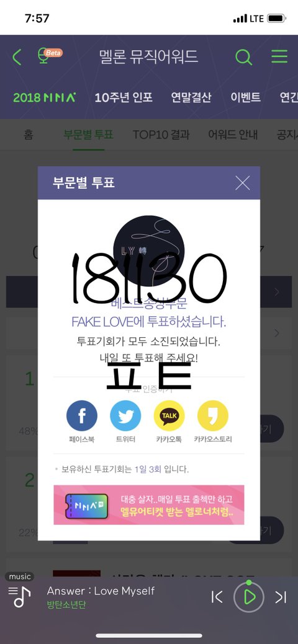The width and height of the screenshot is (298, 644).
Task: Open the pink MMA ticket banner
Action: (x=148, y=505)
